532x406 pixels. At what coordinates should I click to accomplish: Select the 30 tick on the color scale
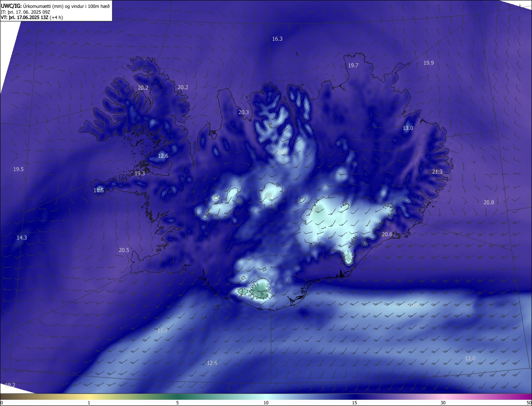click(x=443, y=403)
